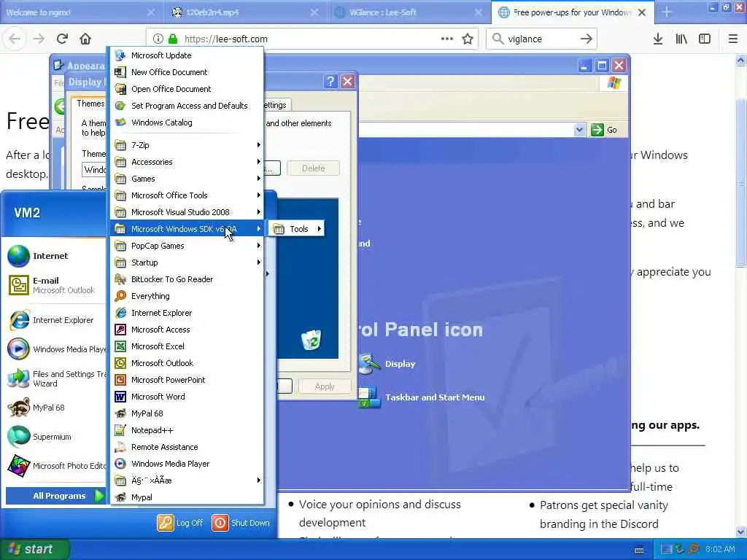Viewport: 747px width, 560px height.
Task: Expand the Startup folder
Action: [187, 262]
